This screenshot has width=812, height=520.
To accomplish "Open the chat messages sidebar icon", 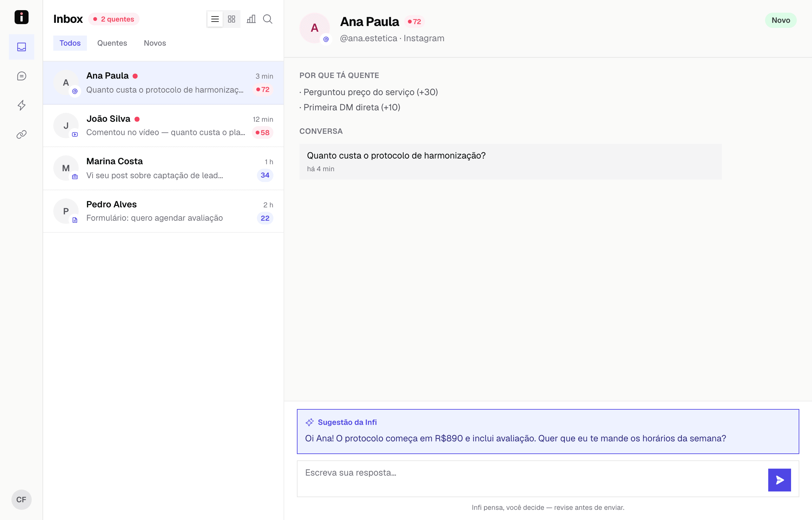I will click(21, 76).
